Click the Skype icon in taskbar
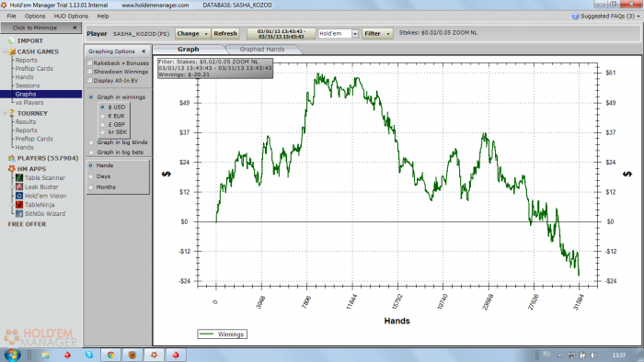The image size is (644, 362). coord(89,355)
